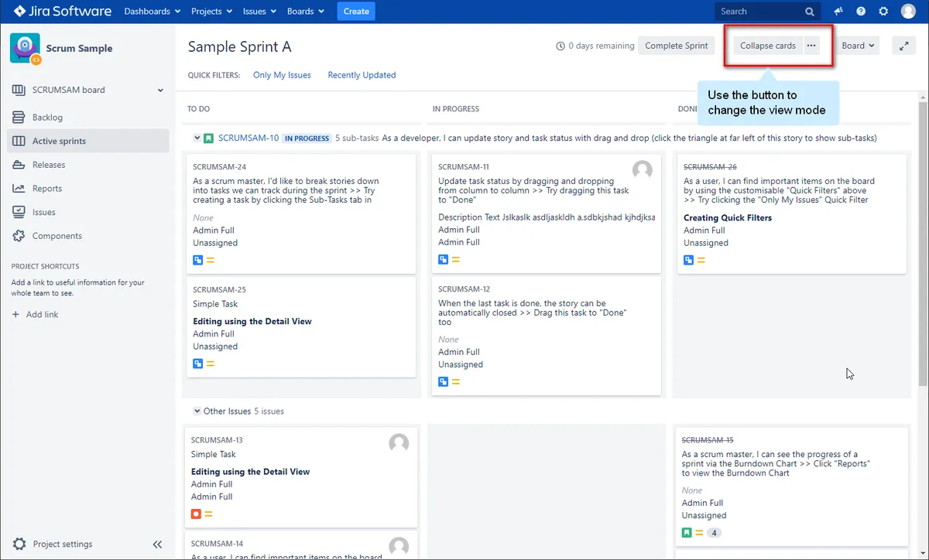Click the Creating Quick Filters text
Image resolution: width=929 pixels, height=560 pixels.
tap(728, 218)
